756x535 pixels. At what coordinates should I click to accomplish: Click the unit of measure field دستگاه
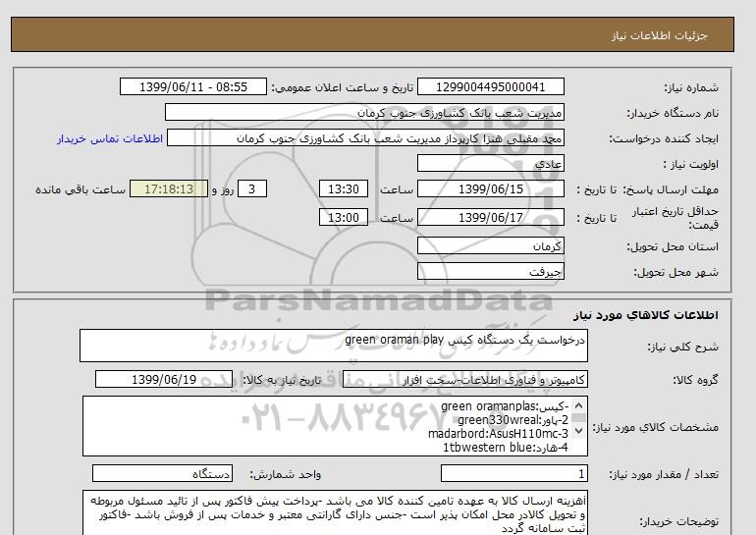[x=162, y=474]
